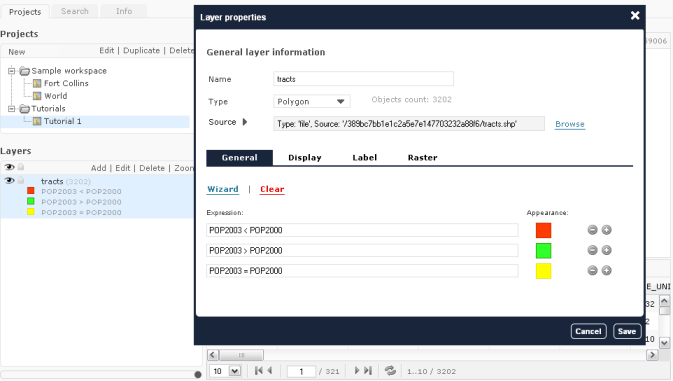
Task: Click Add in Layers toolbar
Action: [99, 168]
